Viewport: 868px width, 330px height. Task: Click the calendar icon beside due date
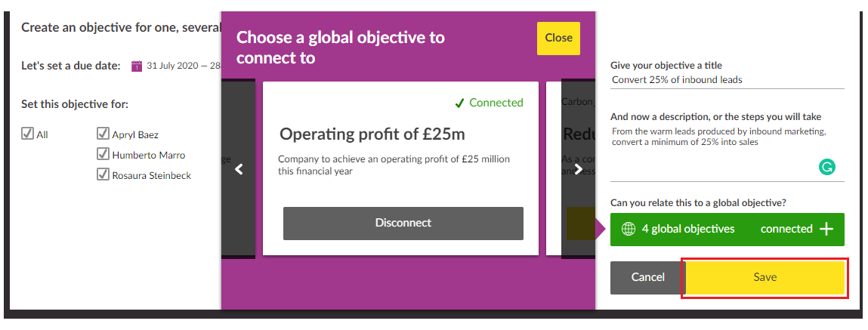[x=137, y=66]
